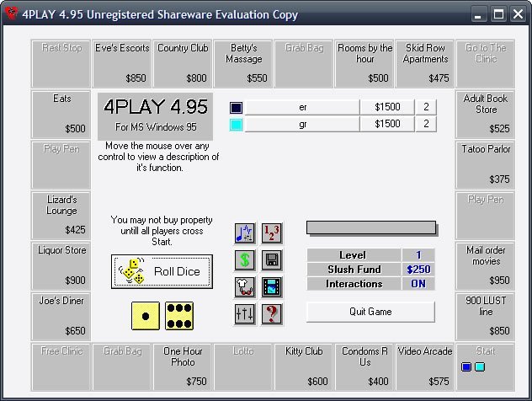Open the sliders options icon
Image resolution: width=532 pixels, height=401 pixels.
(245, 313)
